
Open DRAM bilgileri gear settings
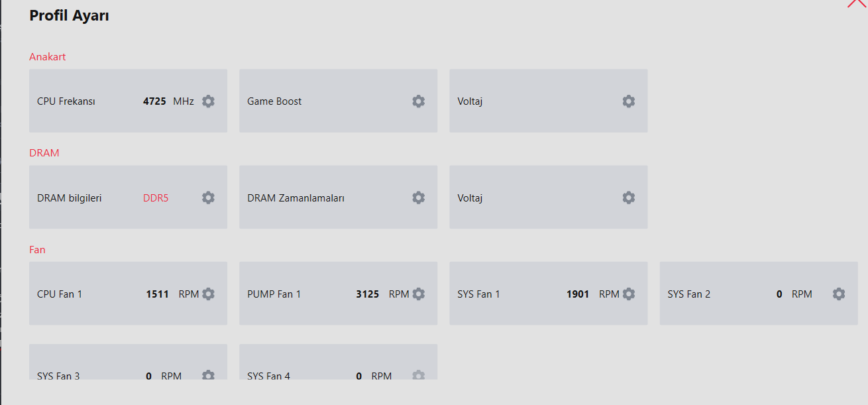tap(208, 198)
